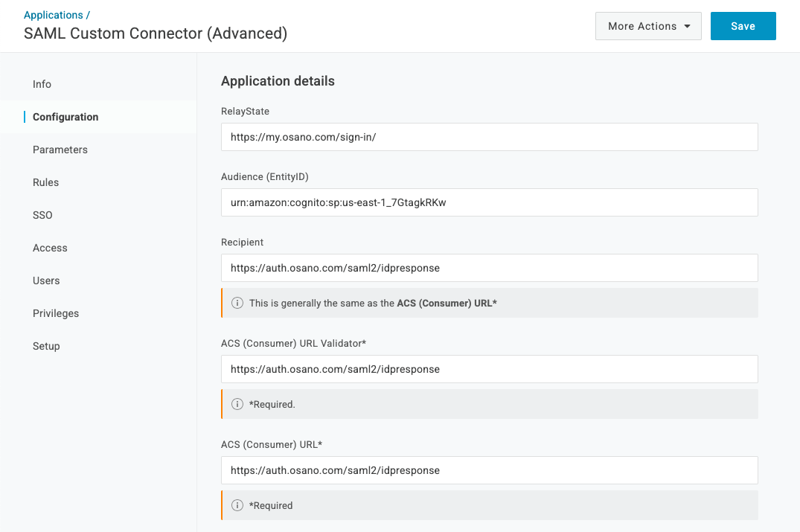Open the Access section
The width and height of the screenshot is (800, 532).
(x=51, y=248)
